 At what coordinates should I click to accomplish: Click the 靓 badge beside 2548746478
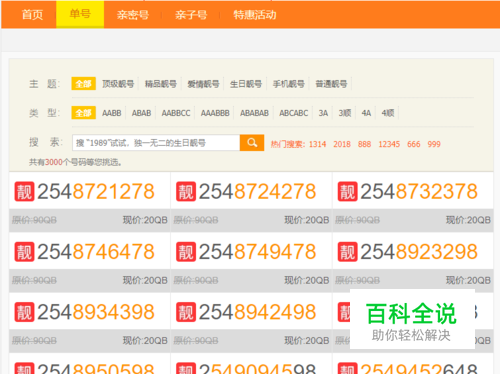point(24,252)
